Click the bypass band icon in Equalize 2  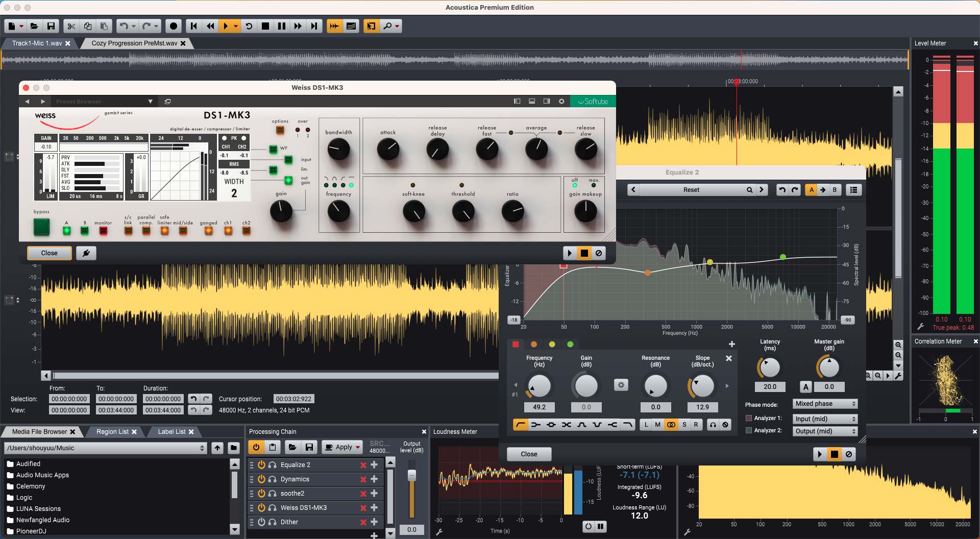[725, 425]
